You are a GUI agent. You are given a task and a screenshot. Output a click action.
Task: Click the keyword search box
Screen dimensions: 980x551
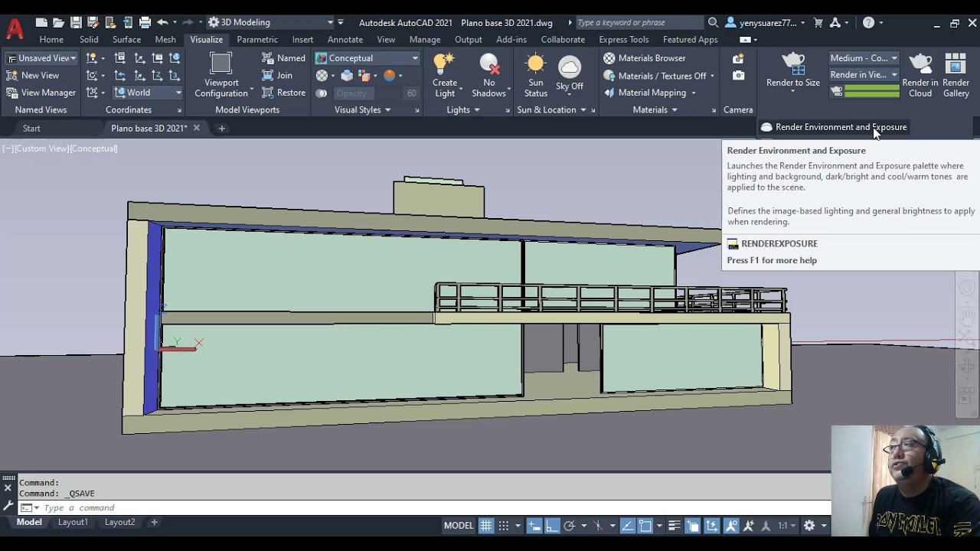coord(639,23)
